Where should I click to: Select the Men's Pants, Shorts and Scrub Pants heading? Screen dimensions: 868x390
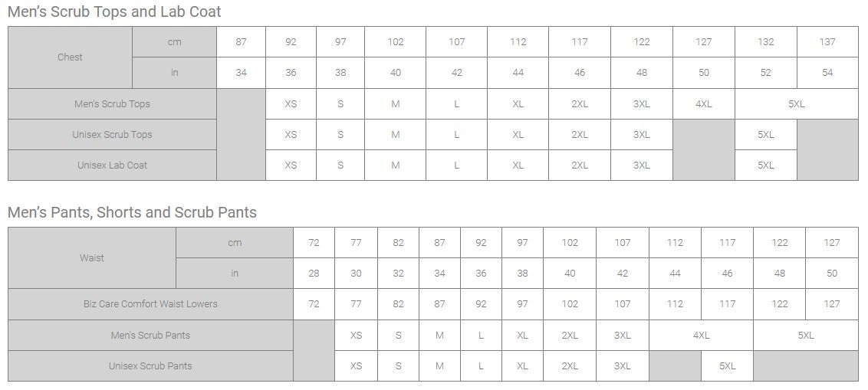coord(132,212)
